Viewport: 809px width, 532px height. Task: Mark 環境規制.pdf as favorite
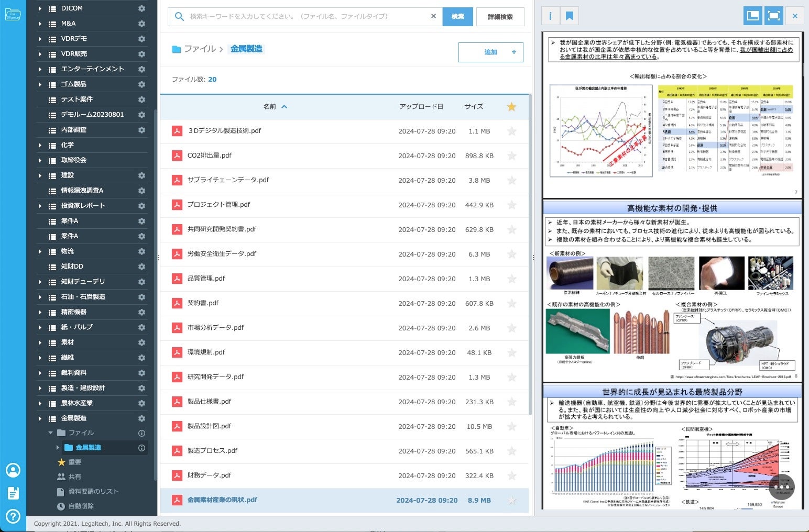[512, 353]
